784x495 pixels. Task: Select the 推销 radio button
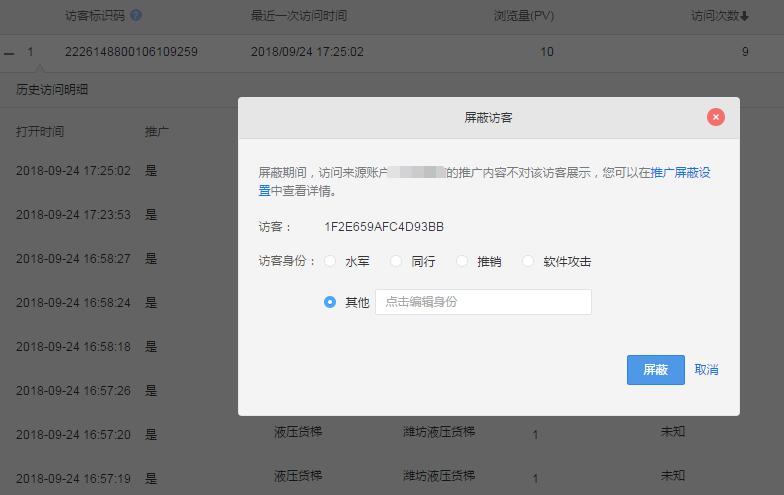pos(462,261)
